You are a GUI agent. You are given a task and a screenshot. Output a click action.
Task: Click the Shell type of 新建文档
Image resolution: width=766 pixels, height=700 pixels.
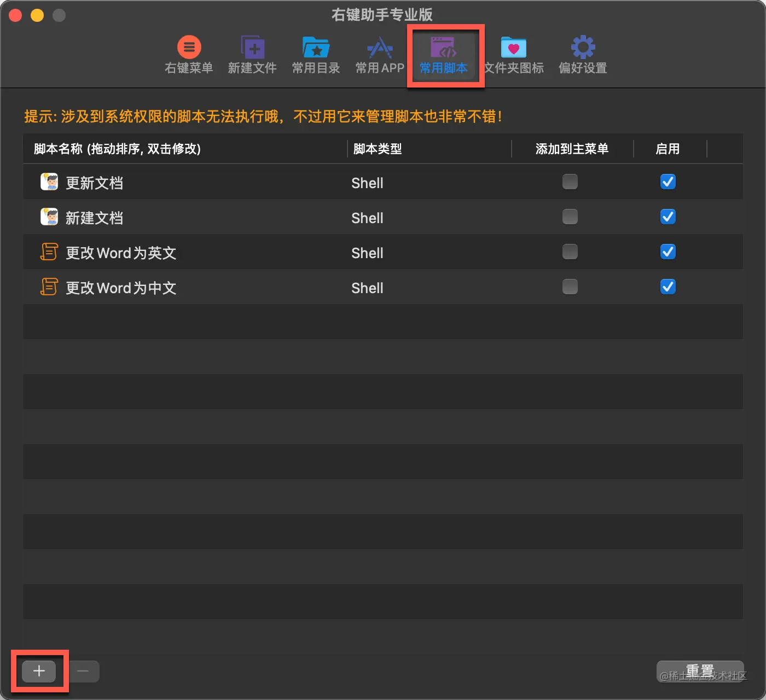(x=367, y=218)
